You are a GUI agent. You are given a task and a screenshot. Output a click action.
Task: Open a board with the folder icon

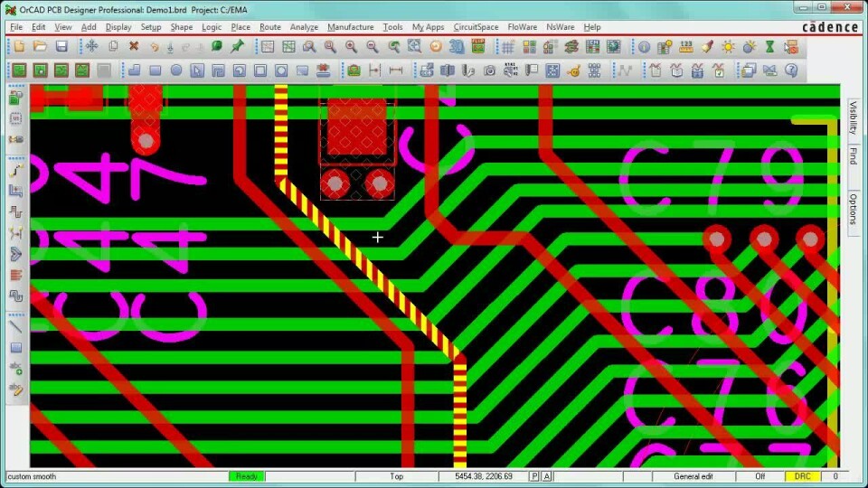(41, 47)
